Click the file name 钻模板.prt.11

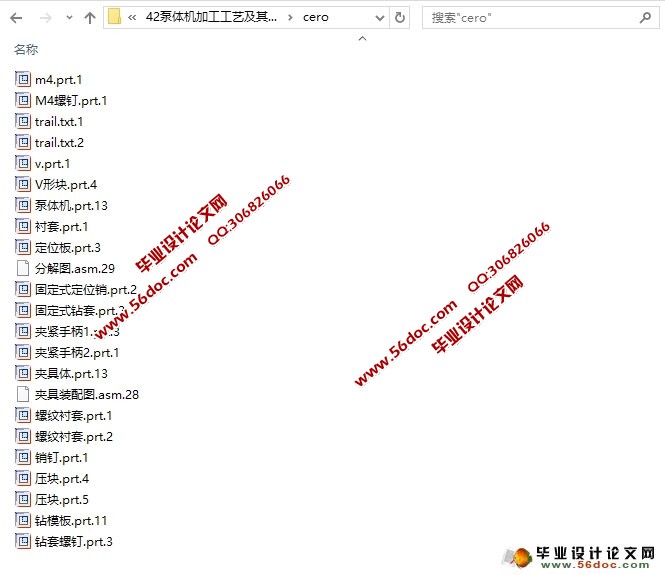coord(71,521)
